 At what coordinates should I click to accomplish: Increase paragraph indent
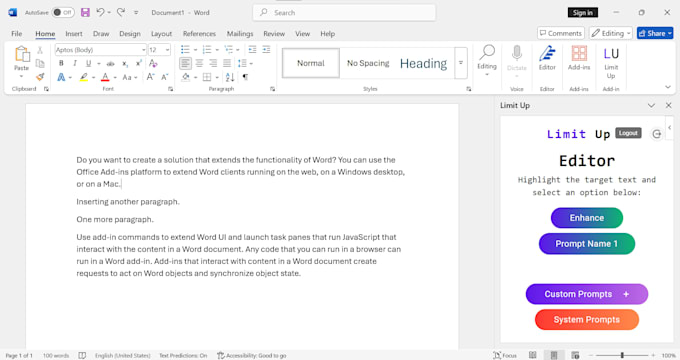266,49
